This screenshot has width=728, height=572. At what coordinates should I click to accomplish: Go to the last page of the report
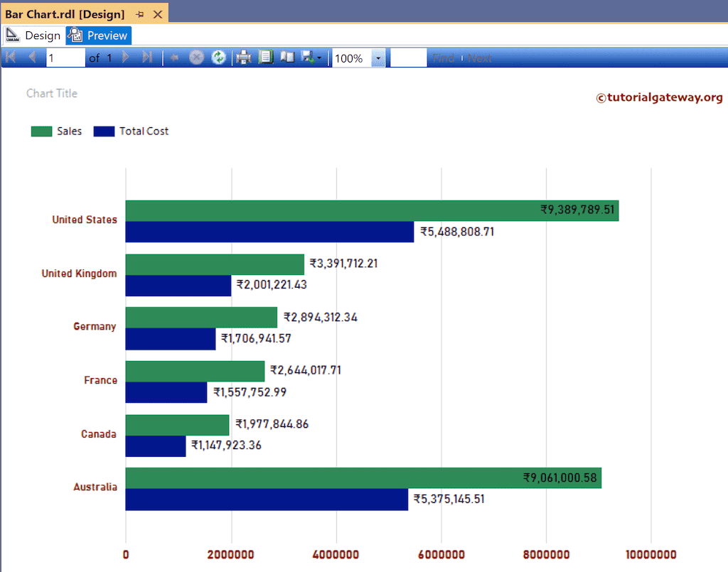click(x=148, y=57)
